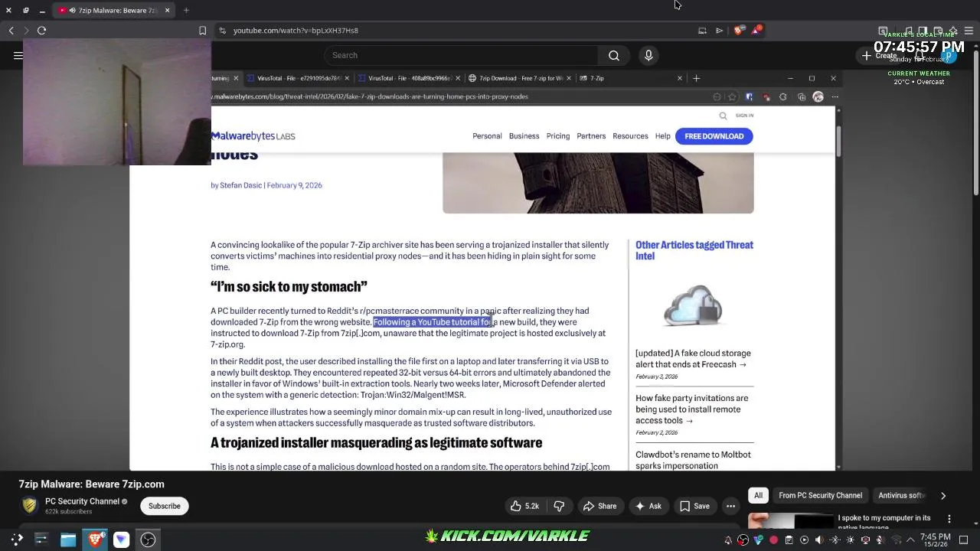The height and width of the screenshot is (551, 980).
Task: Click Pricing in the Malwarebytes nav
Action: pyautogui.click(x=558, y=136)
